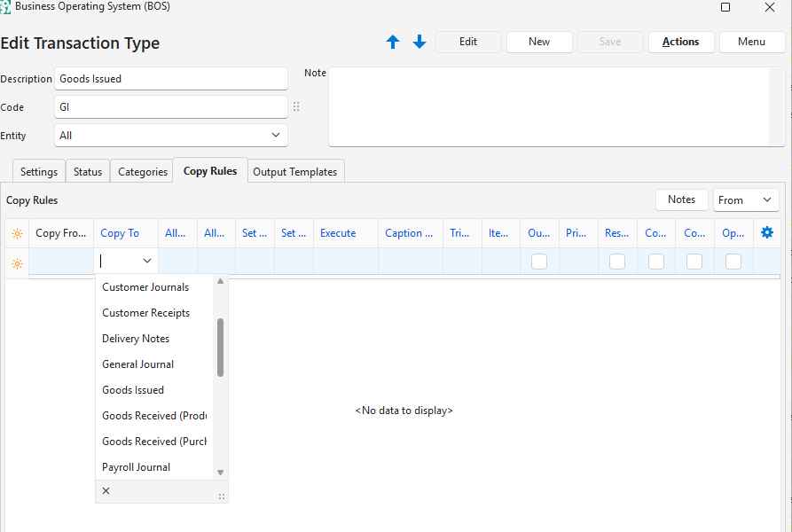Click the X icon below the dropdown list
Screen dimensions: 792x532
tap(106, 490)
